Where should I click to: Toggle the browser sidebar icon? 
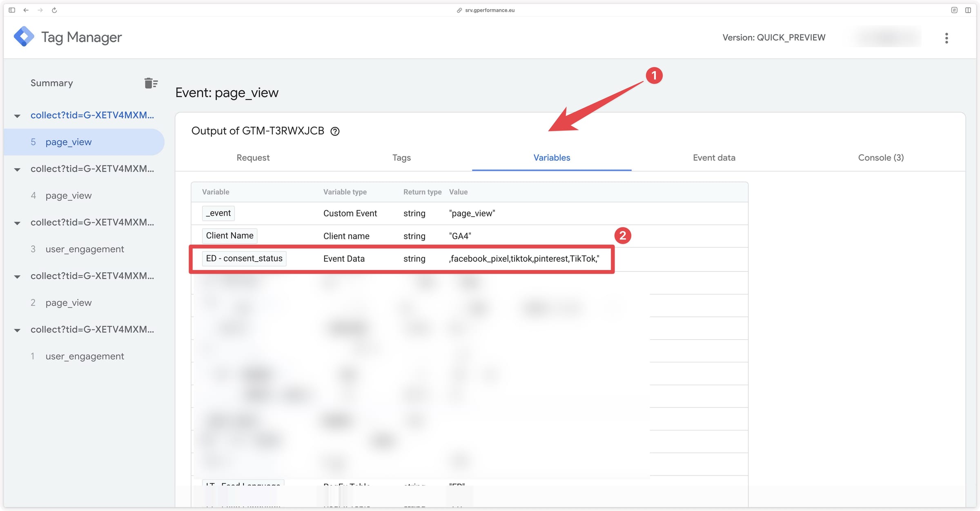pos(12,10)
